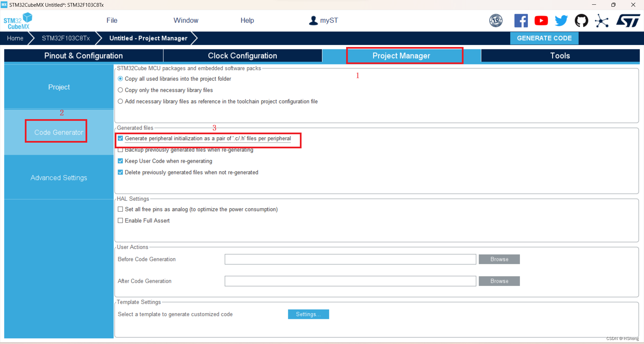Toggle Keep User Code when re-generating
The image size is (644, 344).
coord(120,161)
